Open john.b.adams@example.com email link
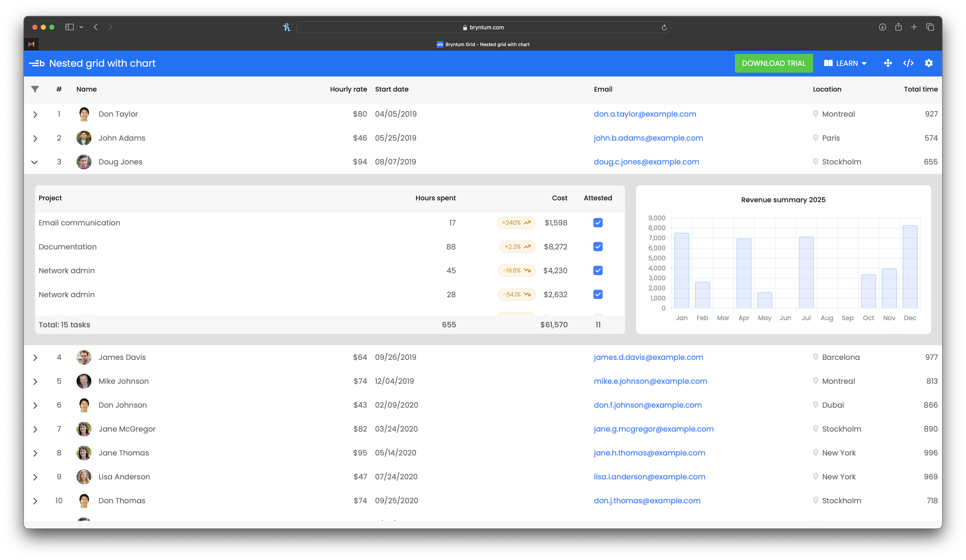966x560 pixels. [x=648, y=138]
